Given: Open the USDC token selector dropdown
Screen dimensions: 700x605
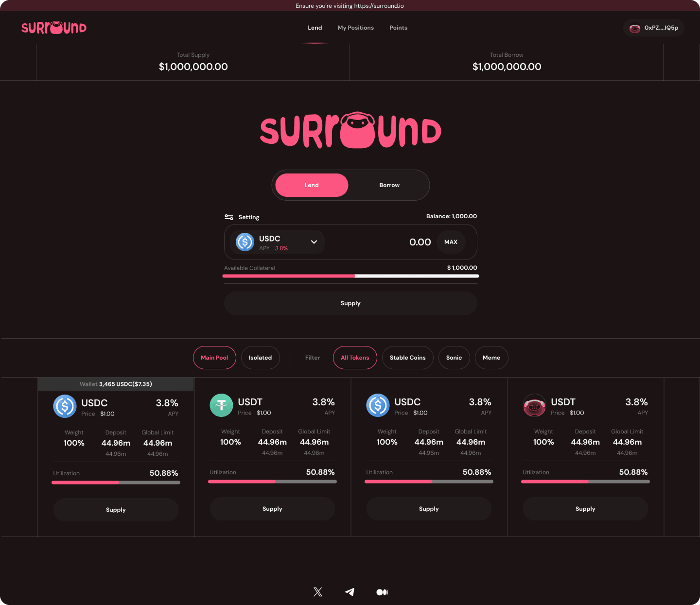Looking at the screenshot, I should pos(315,242).
